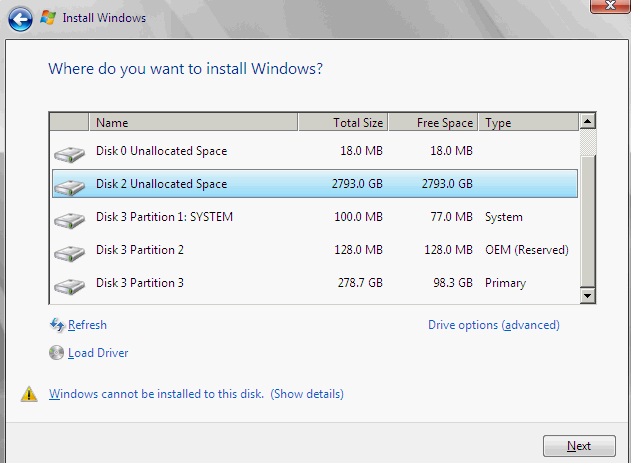631x463 pixels.
Task: Click the Type column header
Action: pos(527,123)
